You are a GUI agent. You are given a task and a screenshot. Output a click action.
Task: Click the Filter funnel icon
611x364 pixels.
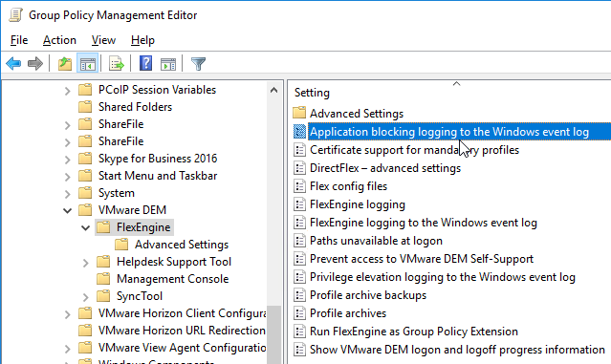[198, 63]
